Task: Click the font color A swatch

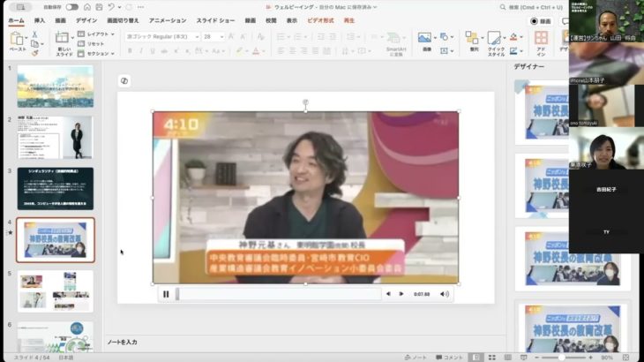Action: click(x=256, y=51)
